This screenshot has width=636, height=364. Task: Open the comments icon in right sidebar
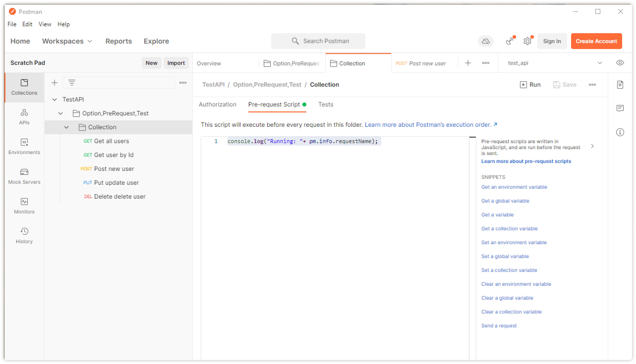620,108
